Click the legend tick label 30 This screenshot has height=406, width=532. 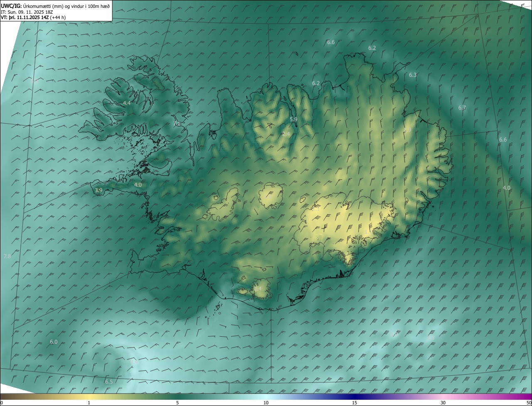pos(443,403)
